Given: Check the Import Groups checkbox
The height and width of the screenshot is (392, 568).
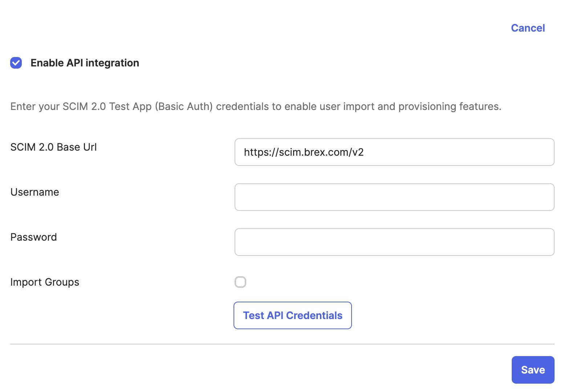Looking at the screenshot, I should 240,282.
